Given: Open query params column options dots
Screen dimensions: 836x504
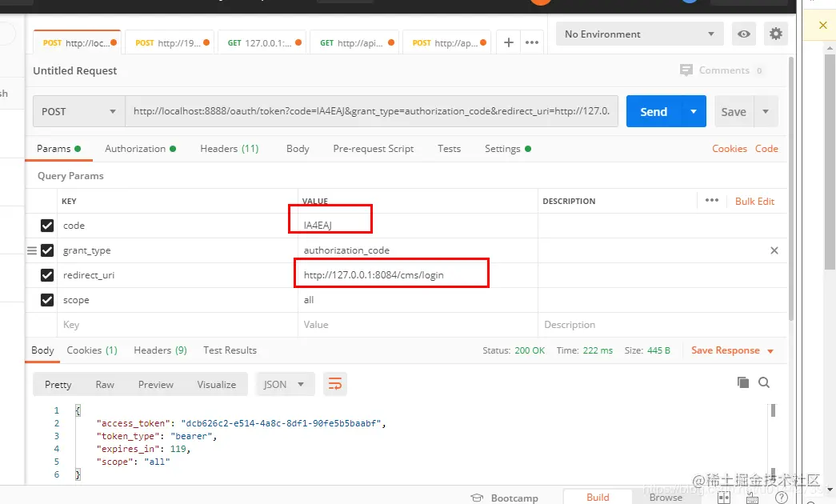Looking at the screenshot, I should 712,201.
